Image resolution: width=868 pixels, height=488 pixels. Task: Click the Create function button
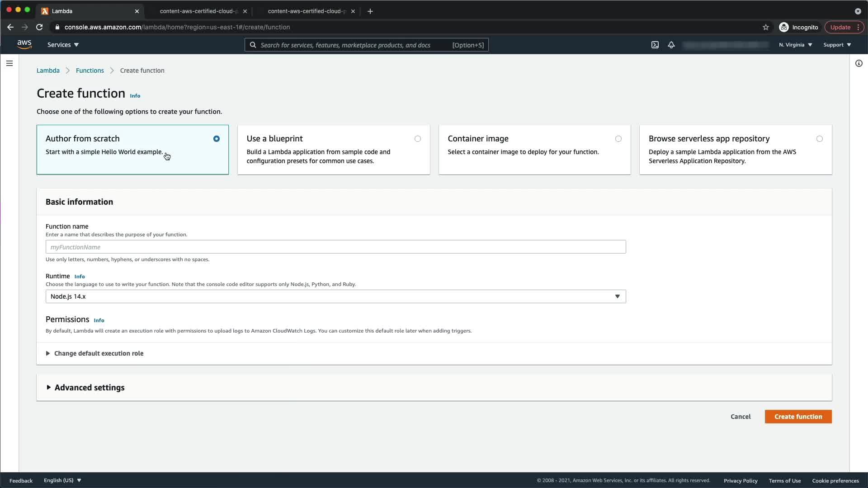click(798, 417)
